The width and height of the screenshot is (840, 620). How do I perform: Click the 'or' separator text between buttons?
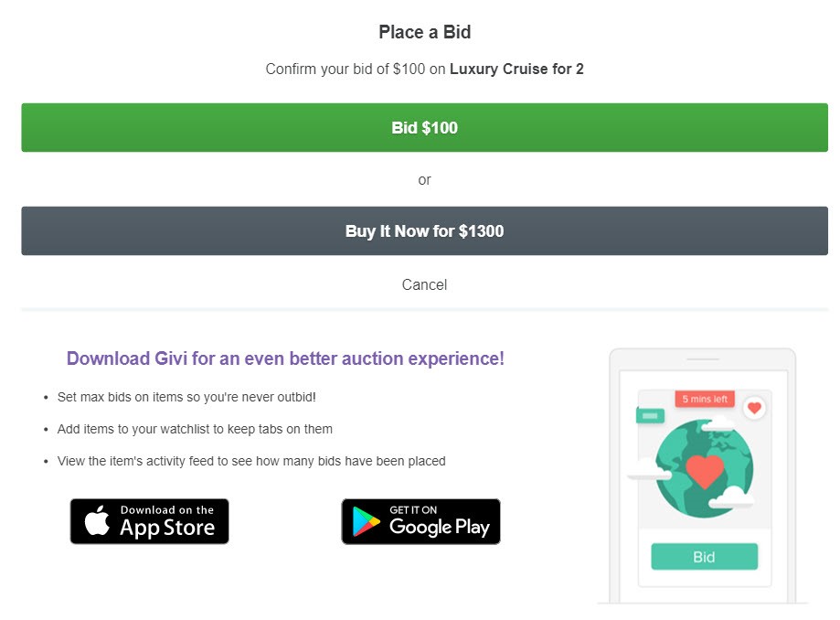424,180
